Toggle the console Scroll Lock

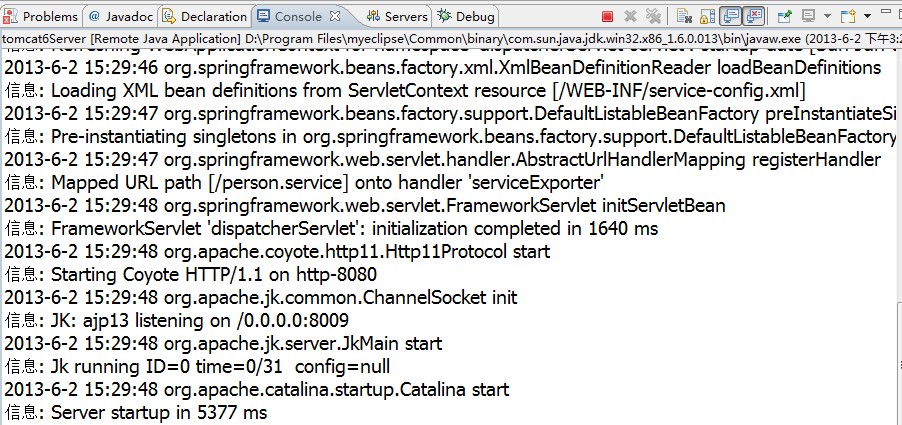click(x=707, y=16)
